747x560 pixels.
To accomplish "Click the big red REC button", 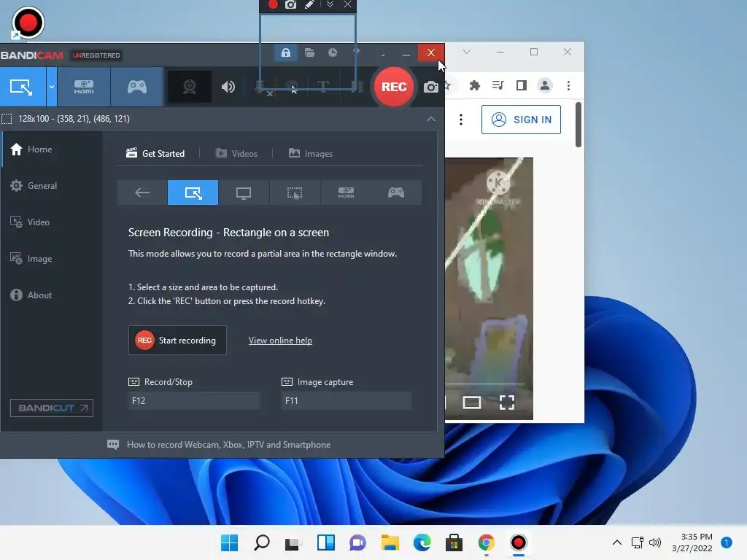I will click(393, 87).
